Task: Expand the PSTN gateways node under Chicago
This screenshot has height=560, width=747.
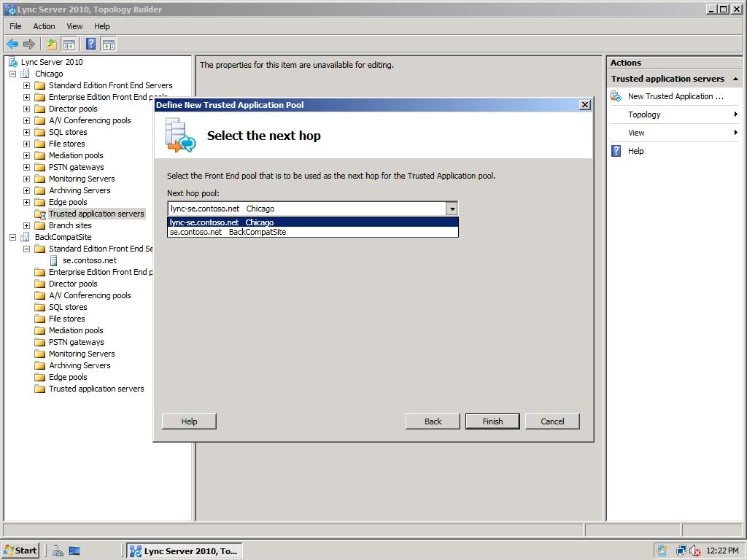Action: [27, 167]
